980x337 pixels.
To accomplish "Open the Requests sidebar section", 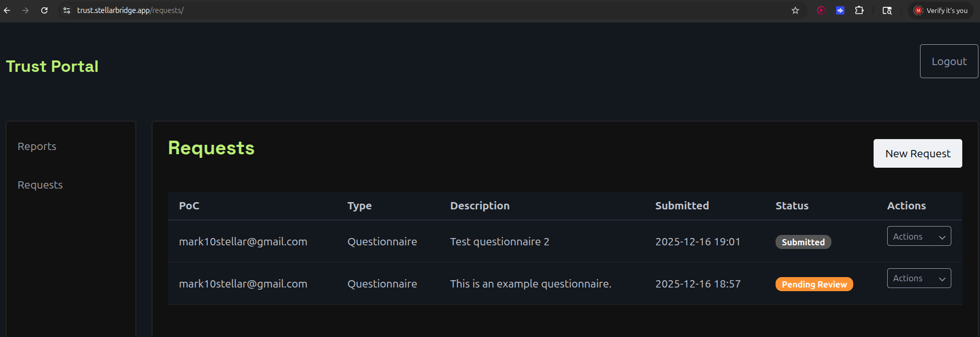I will (x=40, y=185).
